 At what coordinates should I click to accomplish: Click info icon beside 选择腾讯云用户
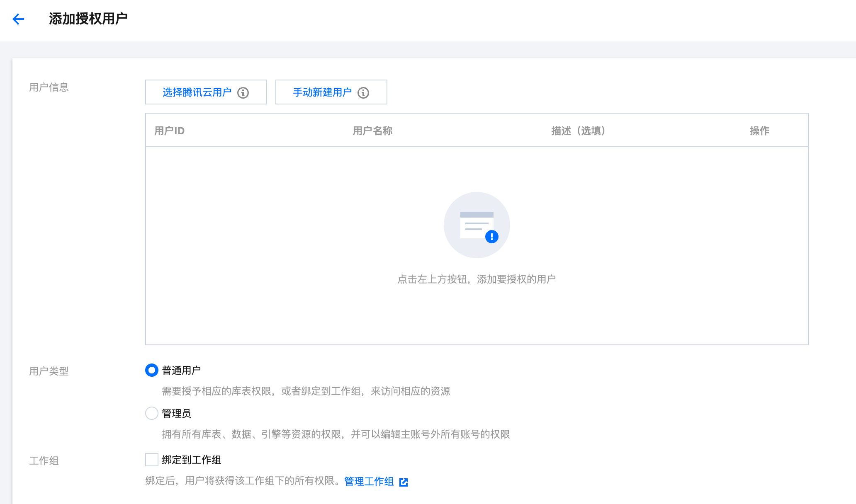tap(243, 93)
